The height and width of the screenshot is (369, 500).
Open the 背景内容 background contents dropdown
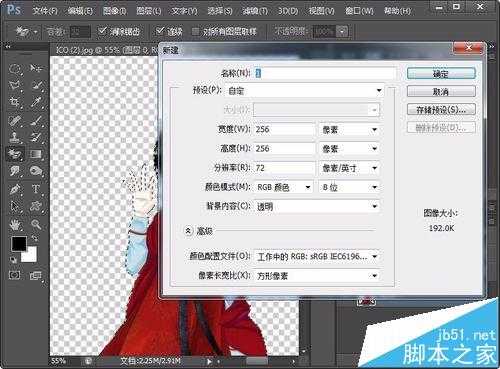317,207
